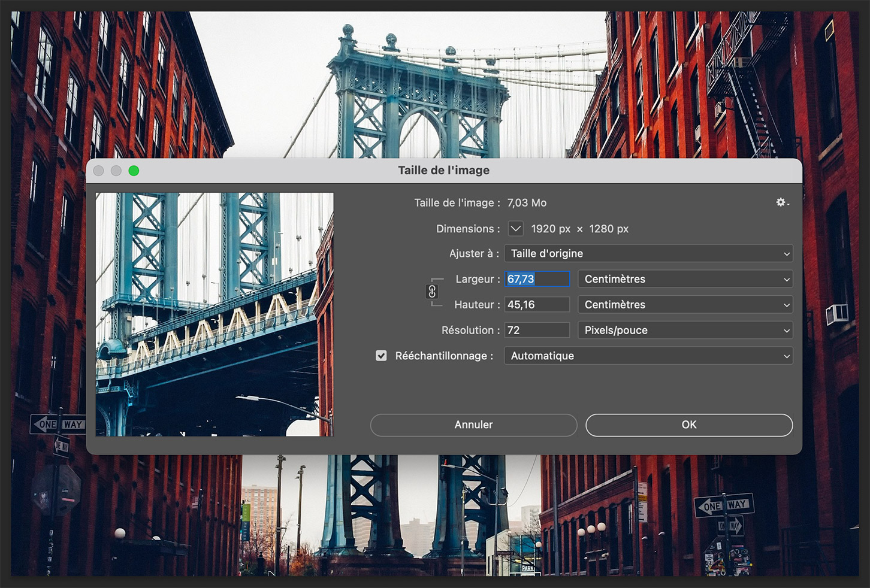Toggle the constrain proportions chain link
Viewport: 870px width, 588px height.
pyautogui.click(x=432, y=292)
